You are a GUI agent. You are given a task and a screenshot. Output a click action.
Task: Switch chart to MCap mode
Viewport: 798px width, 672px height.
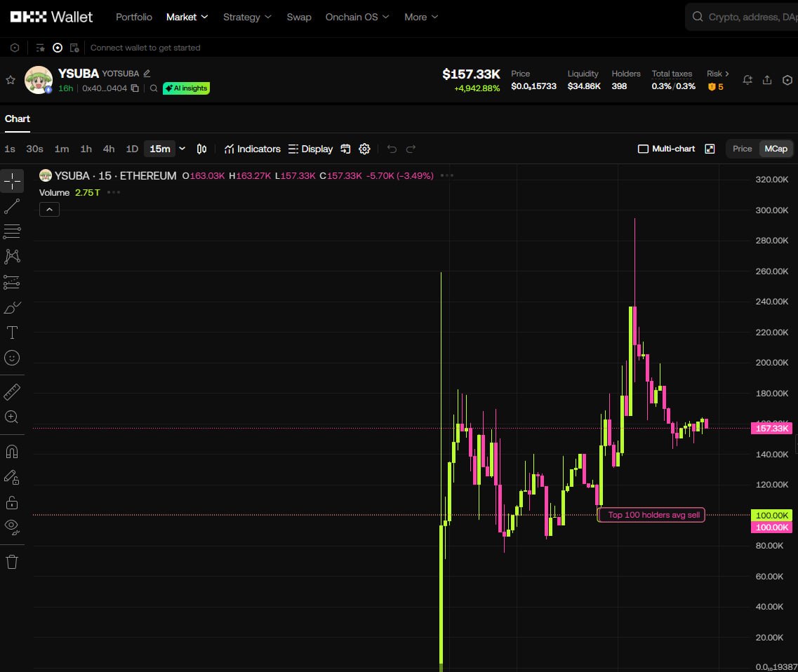(x=776, y=149)
